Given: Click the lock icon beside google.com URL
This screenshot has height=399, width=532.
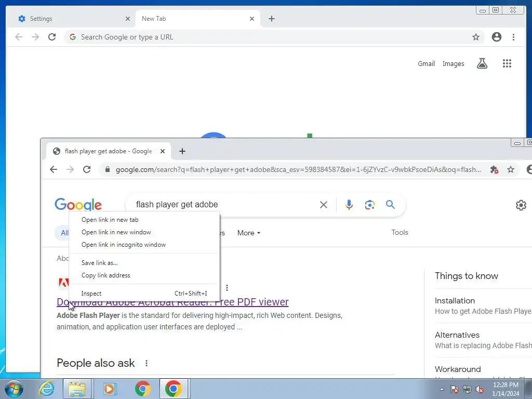Looking at the screenshot, I should [x=107, y=169].
